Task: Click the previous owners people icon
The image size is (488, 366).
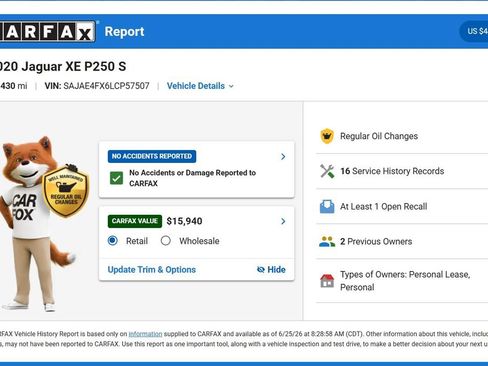Action: coord(327,241)
